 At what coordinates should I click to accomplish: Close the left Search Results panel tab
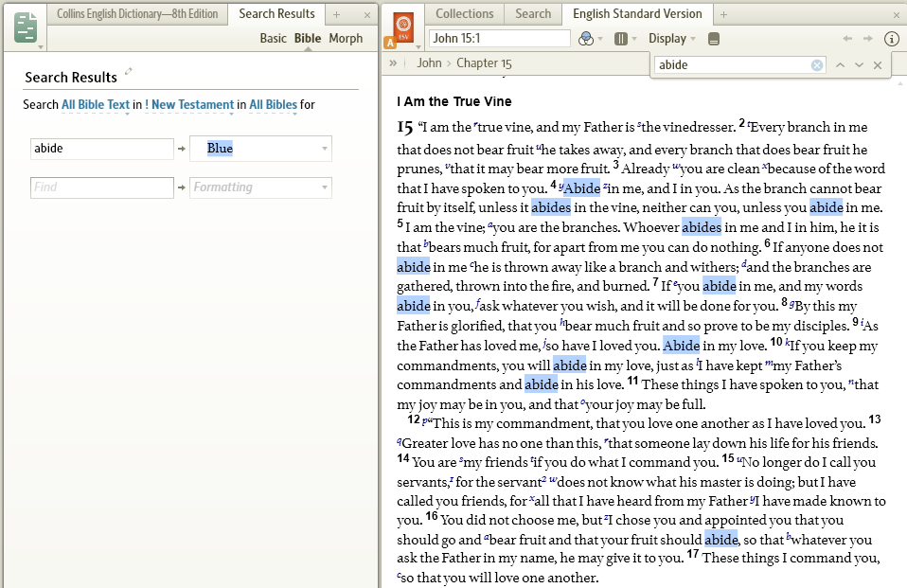366,15
